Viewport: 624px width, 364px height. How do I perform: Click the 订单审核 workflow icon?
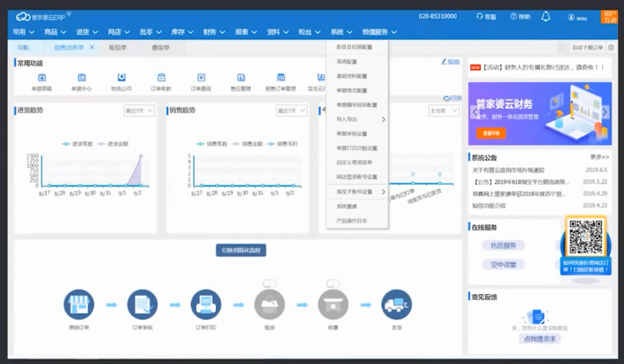tap(143, 304)
